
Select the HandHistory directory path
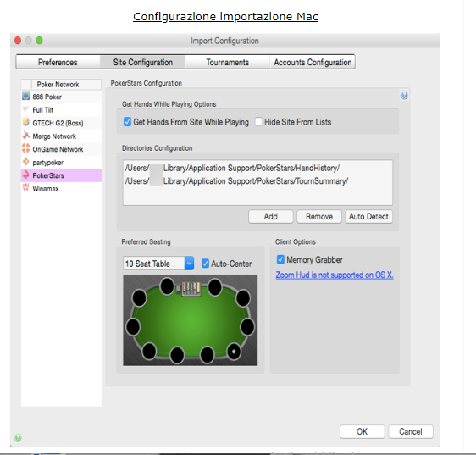coord(232,168)
